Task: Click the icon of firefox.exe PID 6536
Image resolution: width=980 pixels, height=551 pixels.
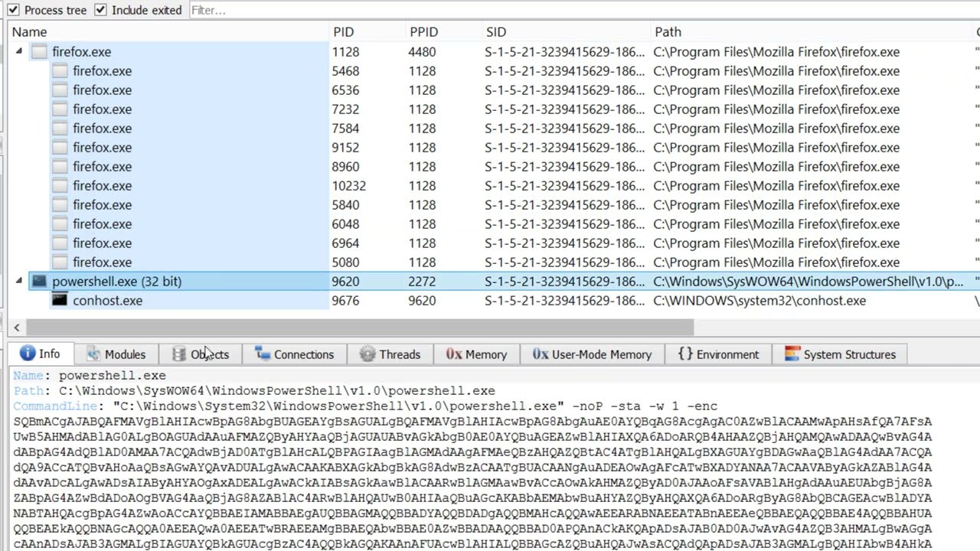Action: pyautogui.click(x=60, y=90)
